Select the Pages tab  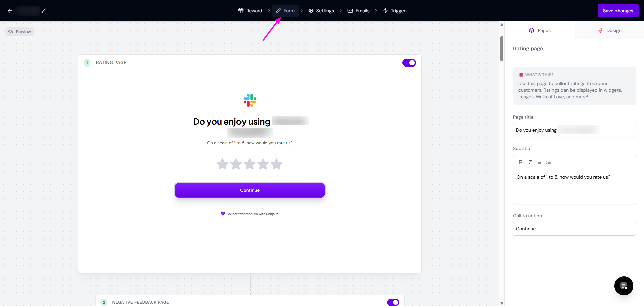540,30
